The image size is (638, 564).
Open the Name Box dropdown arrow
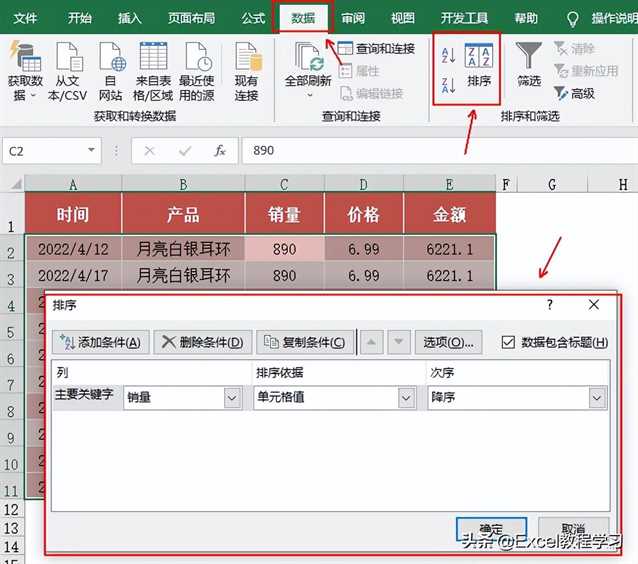pyautogui.click(x=92, y=151)
